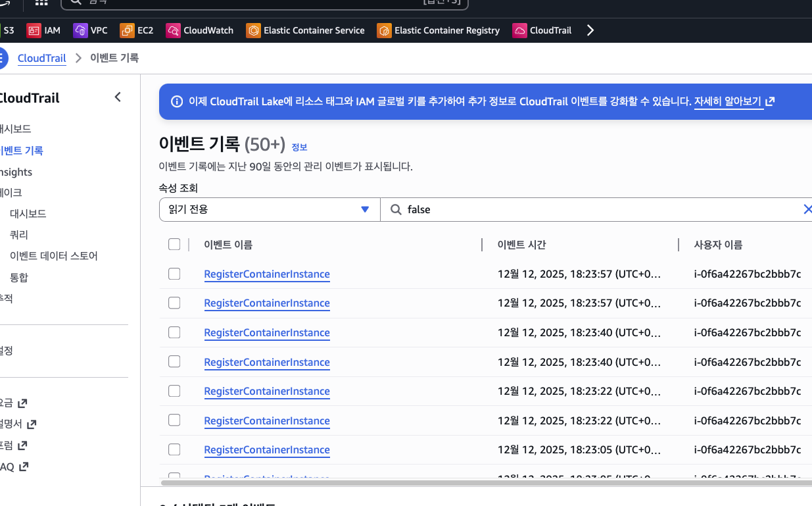This screenshot has height=506, width=812.
Task: Check the first RegisterContainerInstance event row
Action: [x=174, y=273]
